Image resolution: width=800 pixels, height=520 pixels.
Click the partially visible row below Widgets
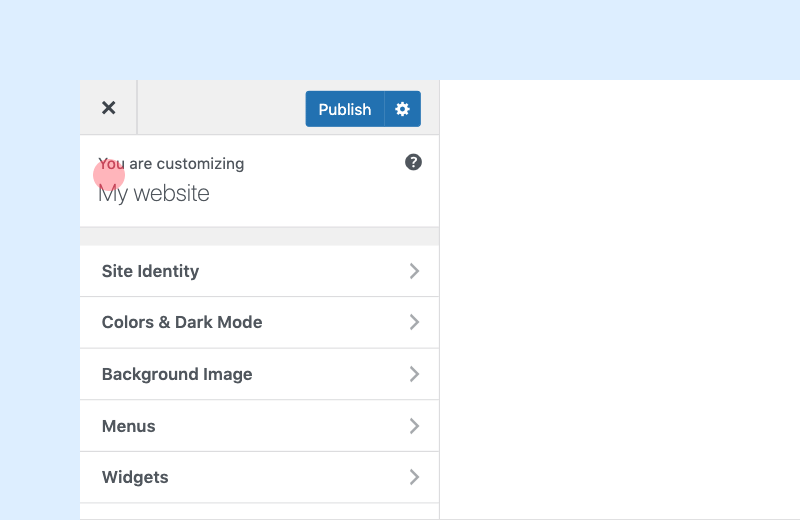tap(260, 512)
